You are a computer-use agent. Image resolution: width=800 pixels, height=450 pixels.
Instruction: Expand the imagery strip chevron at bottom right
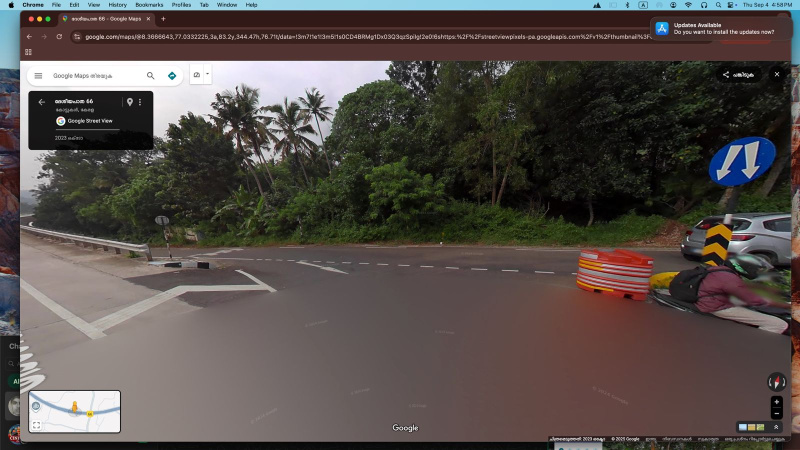[776, 427]
